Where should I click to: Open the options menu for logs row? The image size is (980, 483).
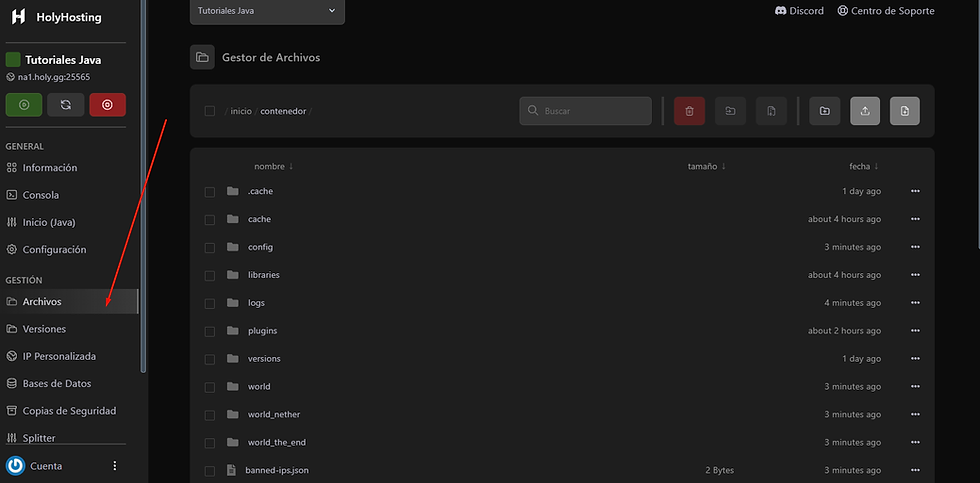(915, 302)
